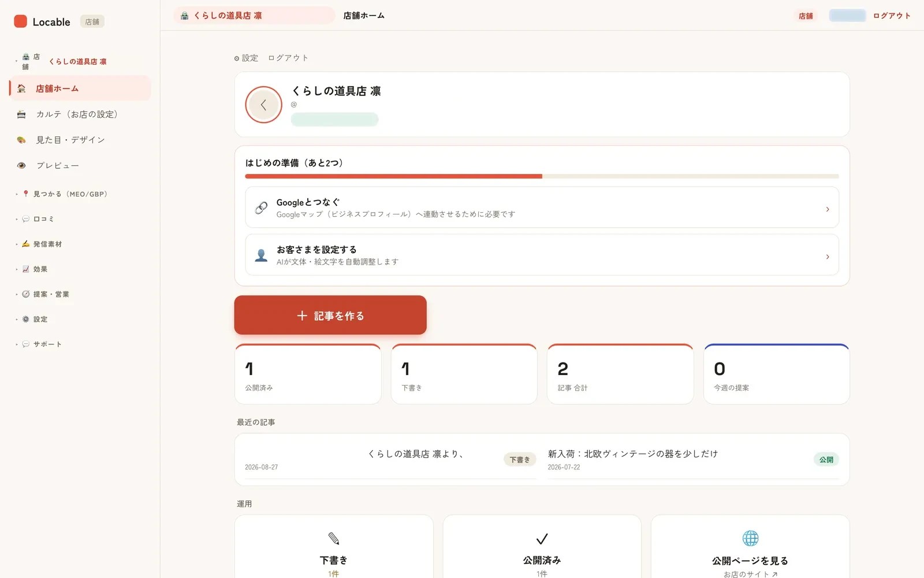The image size is (924, 578).
Task: Click the map pin icon by 見つかる
Action: click(x=25, y=194)
